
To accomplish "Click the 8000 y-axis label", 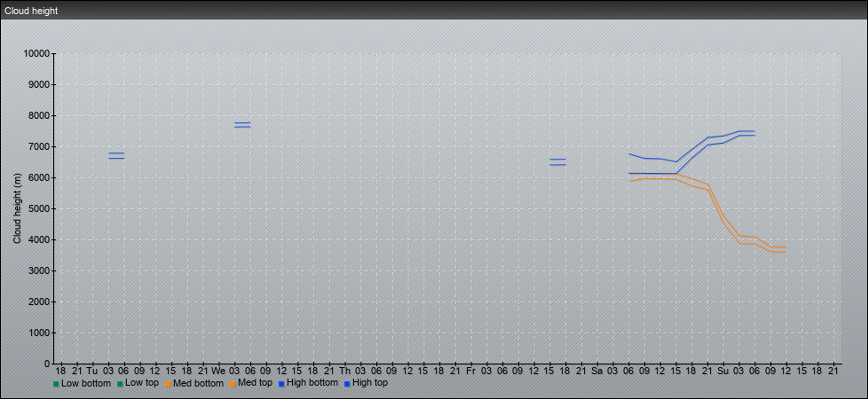I will point(39,115).
